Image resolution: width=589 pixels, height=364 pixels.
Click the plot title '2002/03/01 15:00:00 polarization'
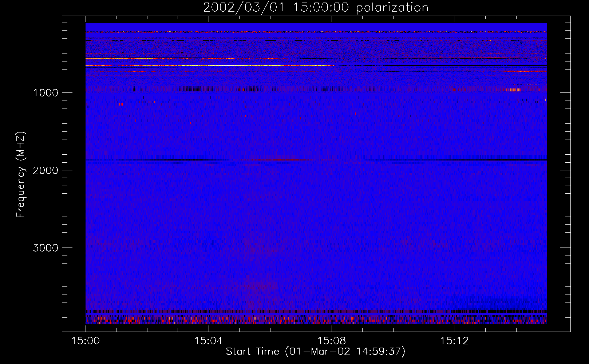click(x=316, y=8)
